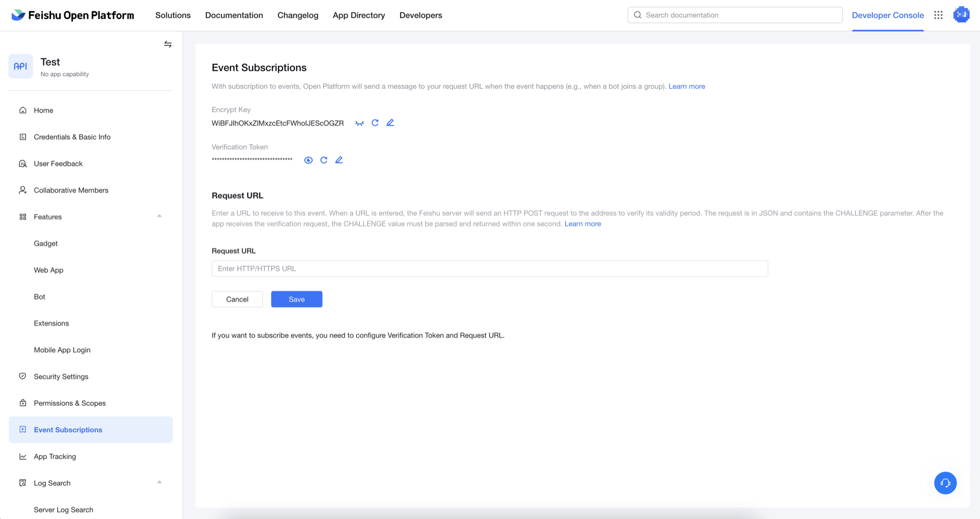The image size is (980, 519).
Task: Collapse the Features section
Action: point(159,216)
